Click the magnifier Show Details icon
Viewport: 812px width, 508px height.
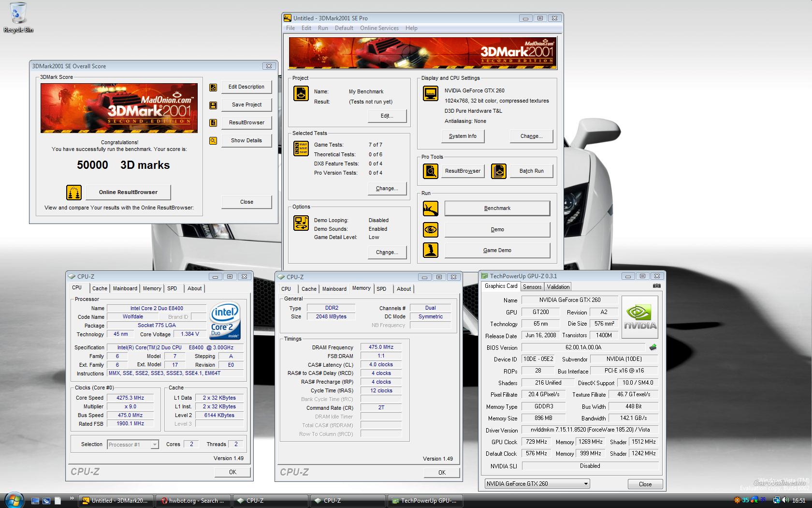213,141
